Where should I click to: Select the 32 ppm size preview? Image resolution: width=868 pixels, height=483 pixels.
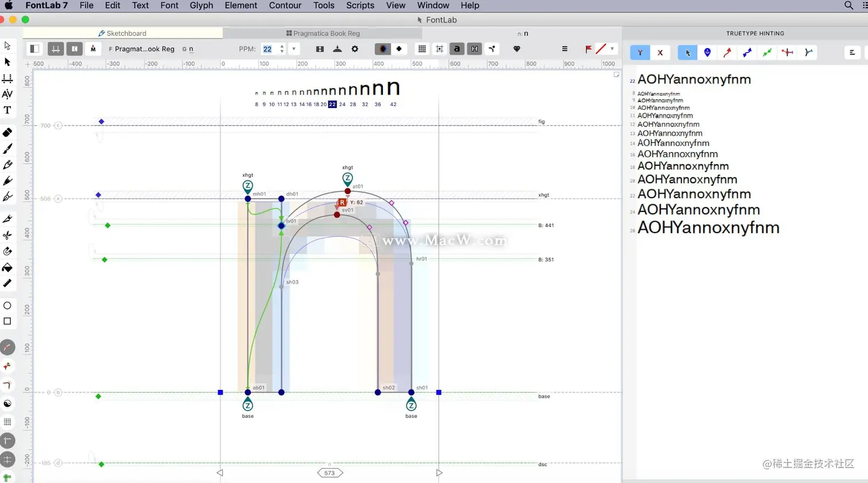coord(365,104)
